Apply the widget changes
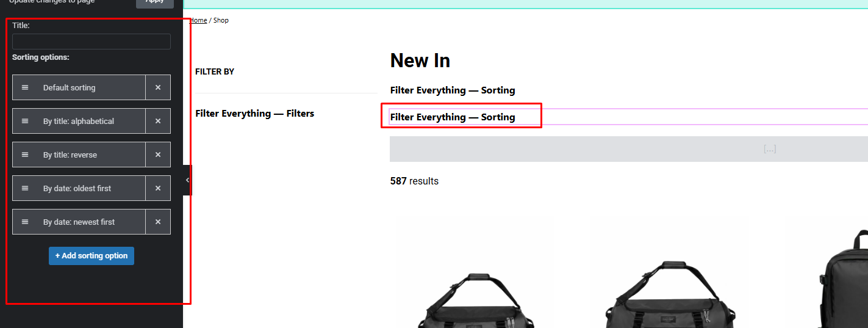This screenshot has width=868, height=328. [154, 2]
